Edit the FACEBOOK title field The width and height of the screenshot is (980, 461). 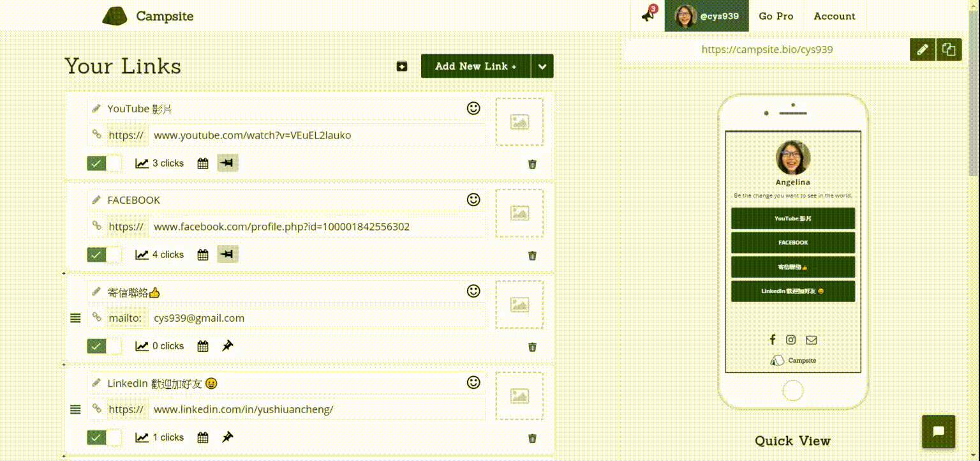285,200
